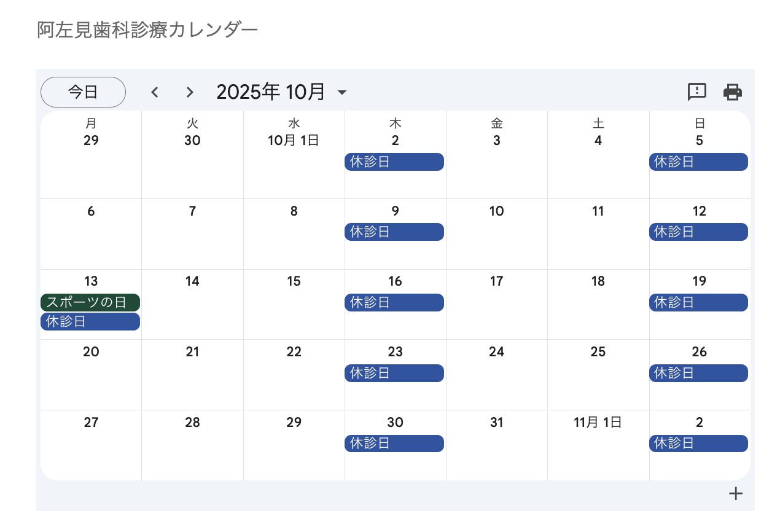Image resolution: width=780 pixels, height=532 pixels.
Task: Click the previous month arrow
Action: 155,92
